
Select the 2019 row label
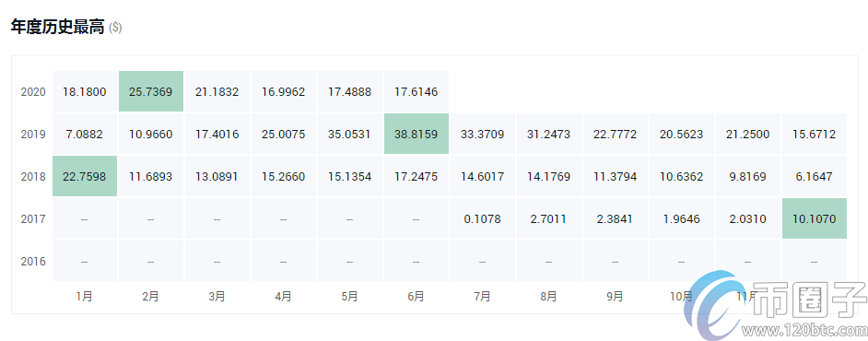pos(33,134)
